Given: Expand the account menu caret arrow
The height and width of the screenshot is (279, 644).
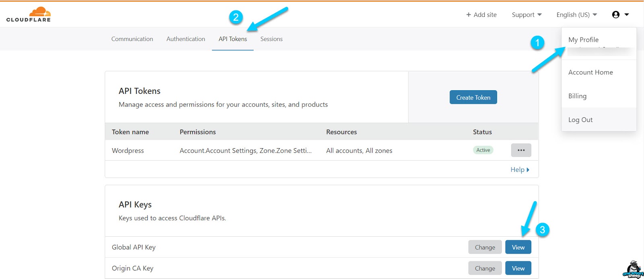Looking at the screenshot, I should [627, 14].
